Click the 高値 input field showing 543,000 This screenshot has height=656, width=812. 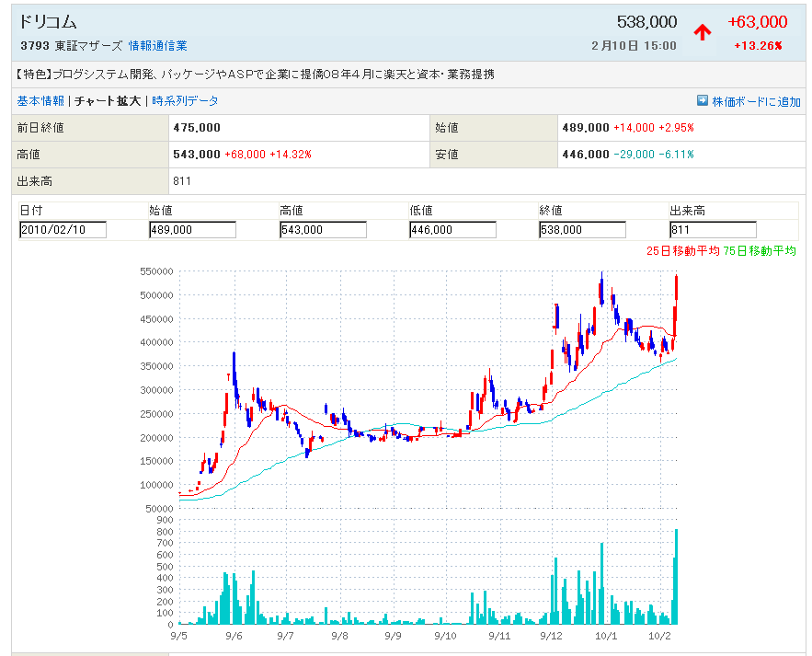[323, 230]
